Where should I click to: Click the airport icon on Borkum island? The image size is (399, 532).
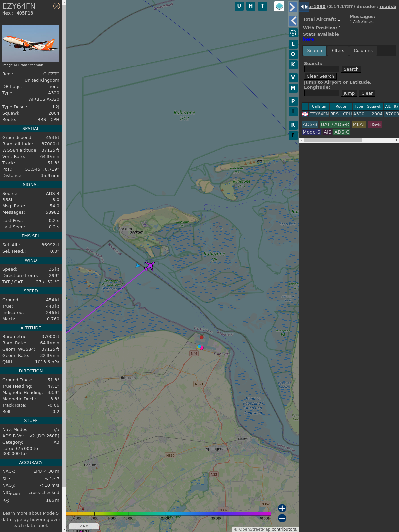(x=145, y=224)
